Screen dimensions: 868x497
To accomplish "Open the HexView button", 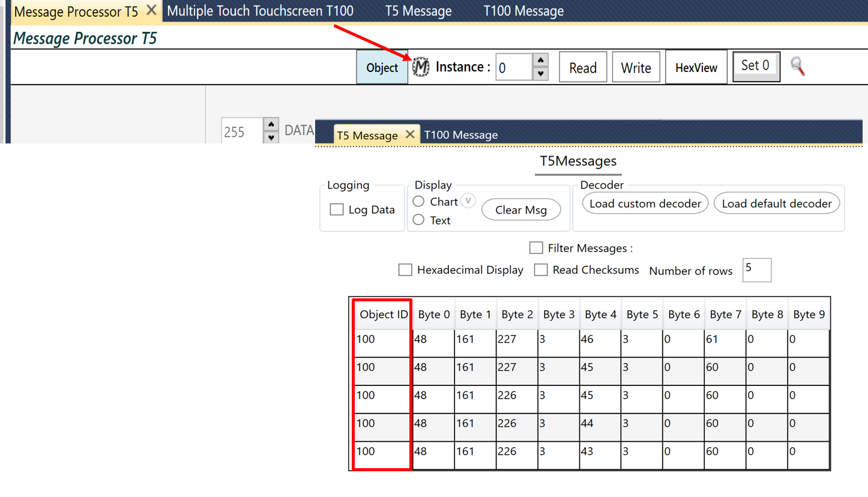I will click(696, 67).
